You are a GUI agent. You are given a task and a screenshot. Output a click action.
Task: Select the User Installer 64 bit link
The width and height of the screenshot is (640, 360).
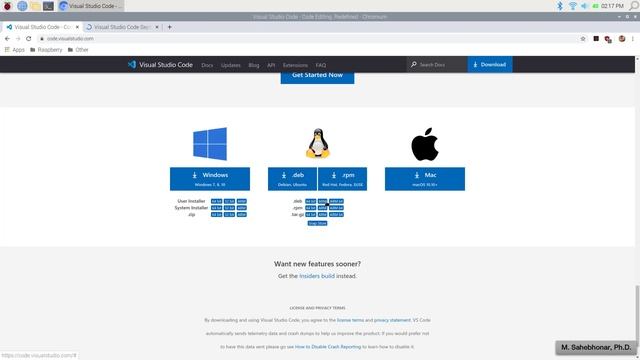point(216,201)
